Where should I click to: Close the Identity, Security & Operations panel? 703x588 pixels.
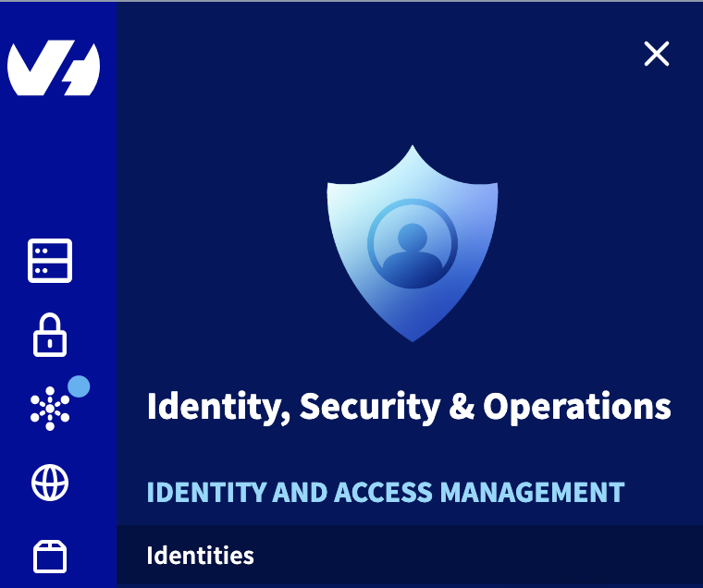click(657, 55)
